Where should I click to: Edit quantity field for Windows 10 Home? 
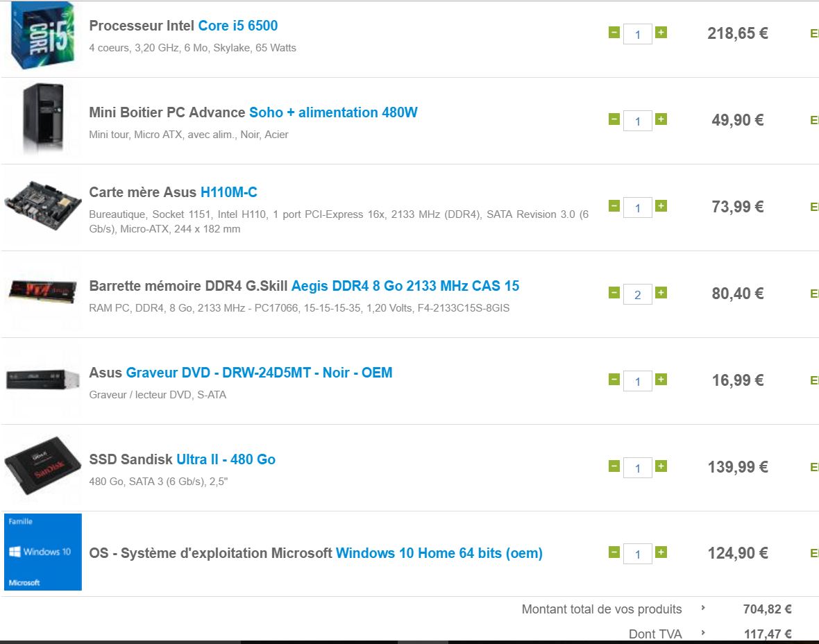(x=638, y=554)
